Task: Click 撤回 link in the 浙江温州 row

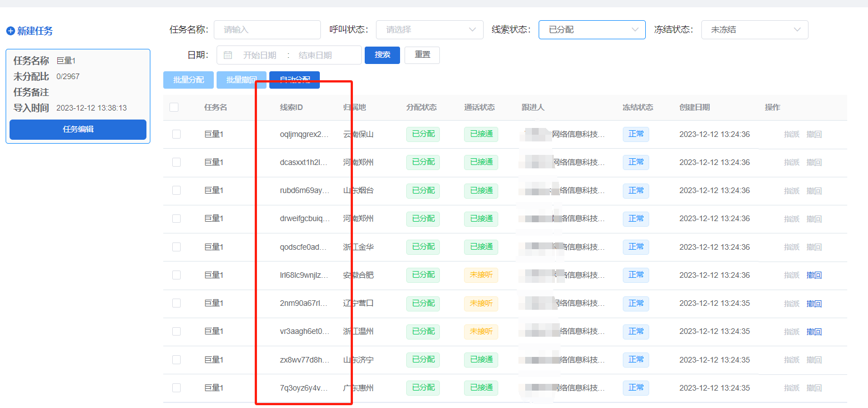Action: [x=814, y=332]
